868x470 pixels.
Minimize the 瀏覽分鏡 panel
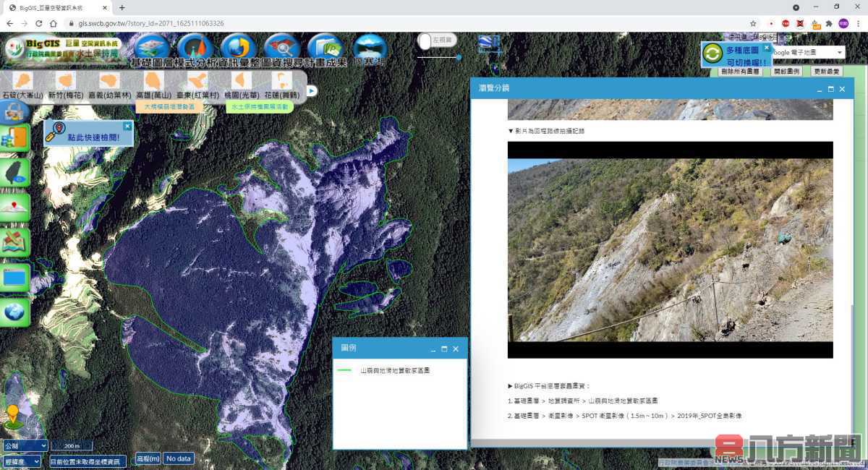click(x=820, y=89)
